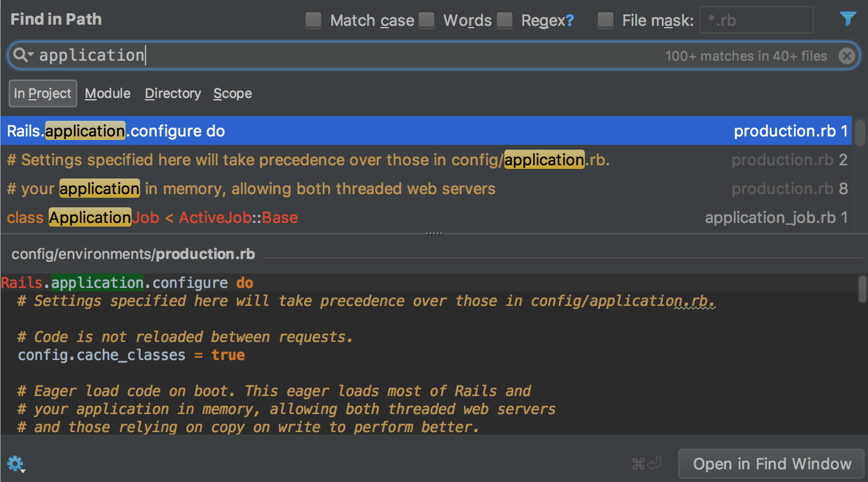868x482 pixels.
Task: Enable the File mask checkbox
Action: point(605,20)
